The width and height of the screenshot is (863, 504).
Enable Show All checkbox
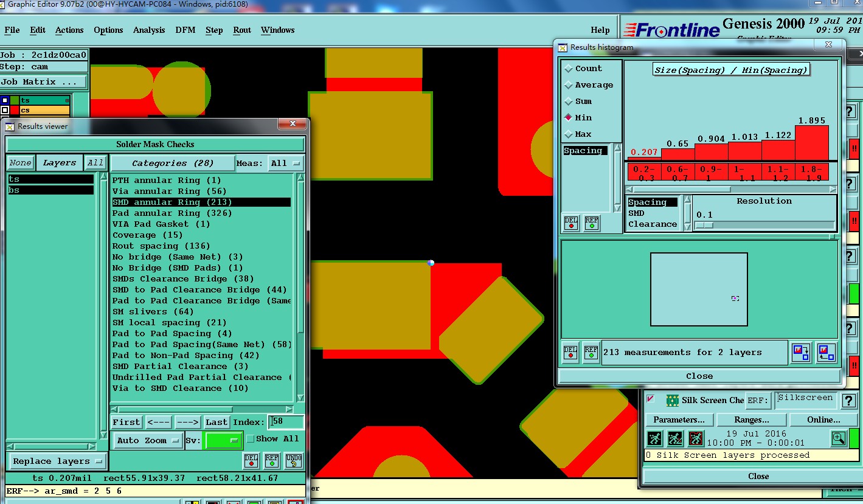(x=250, y=439)
